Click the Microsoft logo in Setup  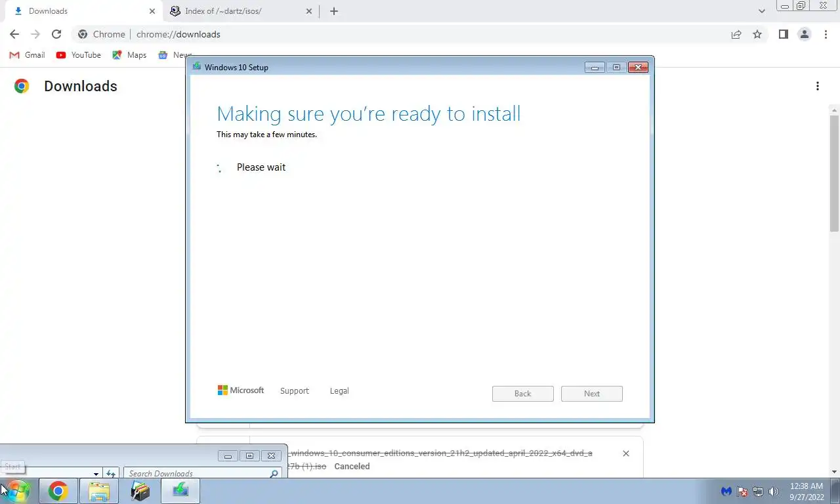241,390
